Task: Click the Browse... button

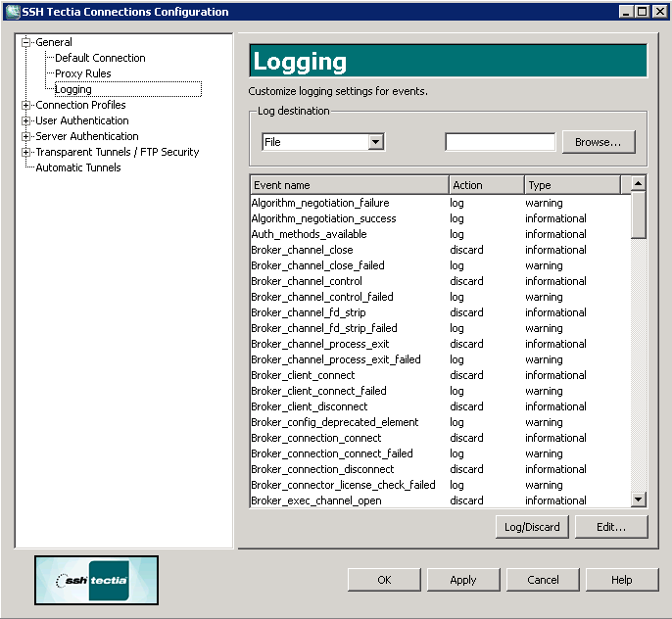Action: coord(599,142)
